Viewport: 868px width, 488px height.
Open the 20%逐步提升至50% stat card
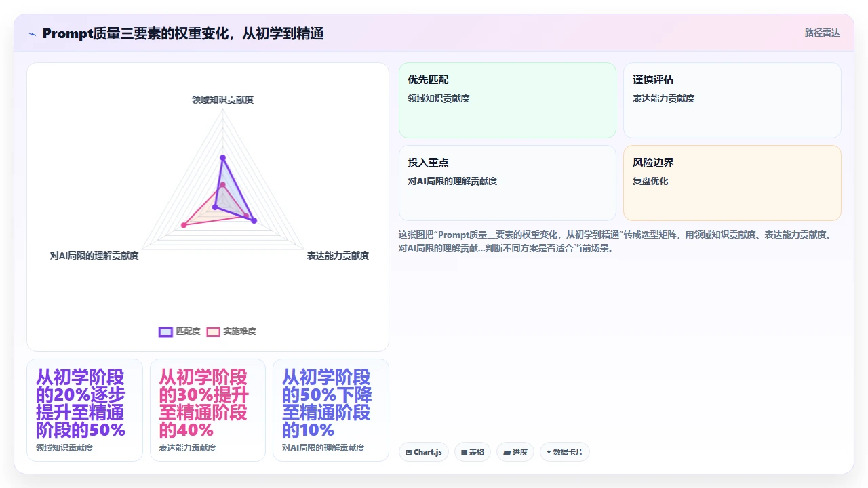(85, 410)
